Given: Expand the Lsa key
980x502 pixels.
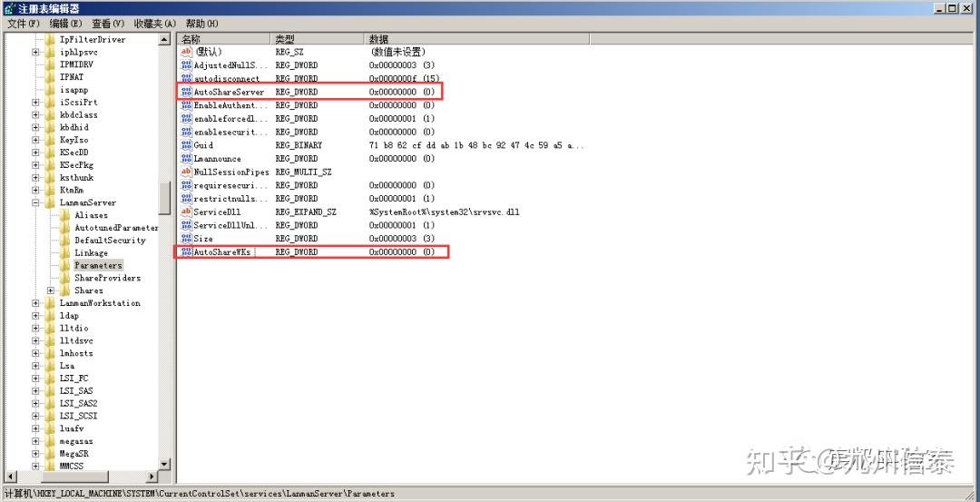Looking at the screenshot, I should click(x=35, y=366).
